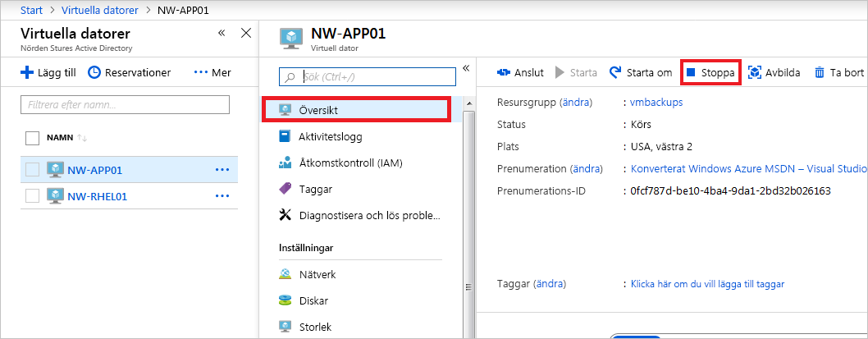Click the Aktivitetslogg book icon
Screen dimensions: 868x339
click(285, 136)
